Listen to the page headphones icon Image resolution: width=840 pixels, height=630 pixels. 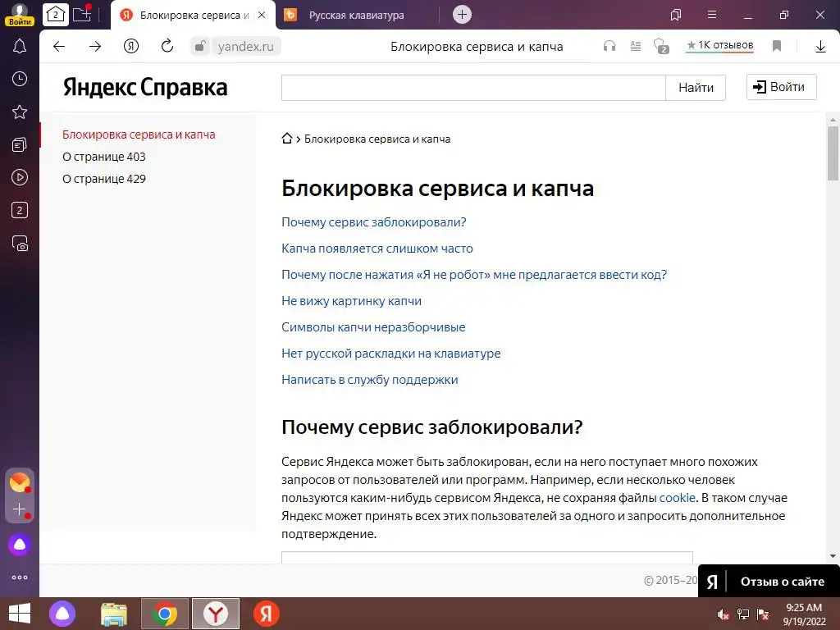pos(609,47)
